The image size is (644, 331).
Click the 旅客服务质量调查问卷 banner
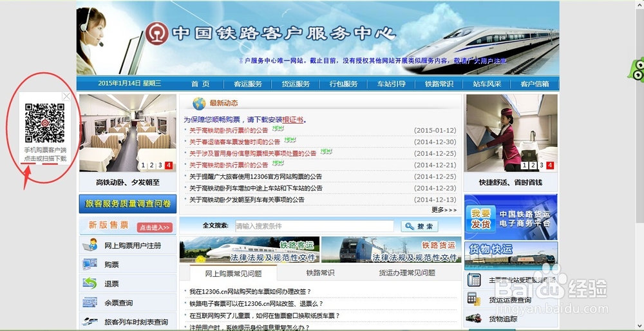(128, 203)
